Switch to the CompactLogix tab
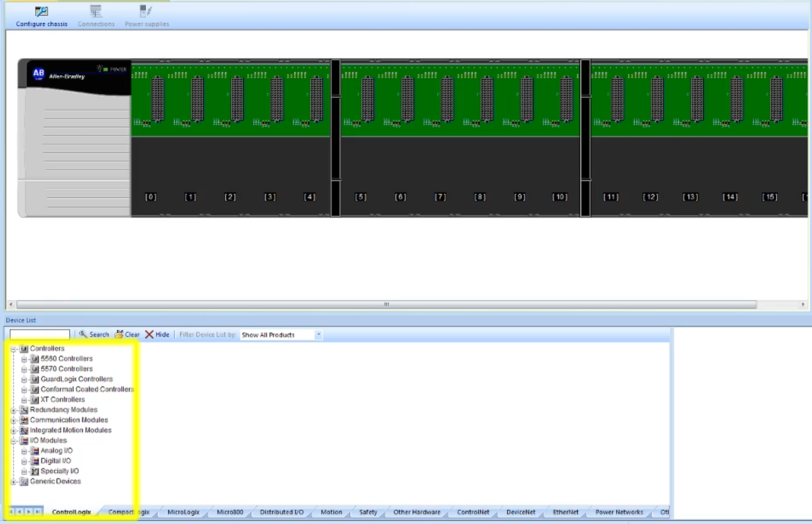 pyautogui.click(x=129, y=512)
